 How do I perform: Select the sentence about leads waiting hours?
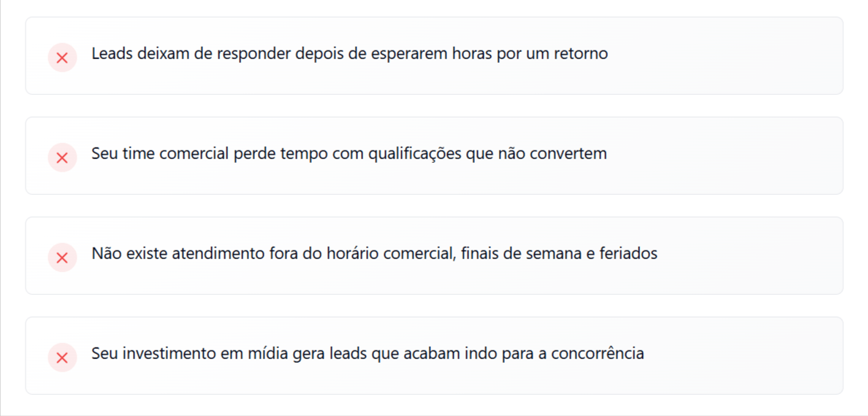(x=349, y=54)
